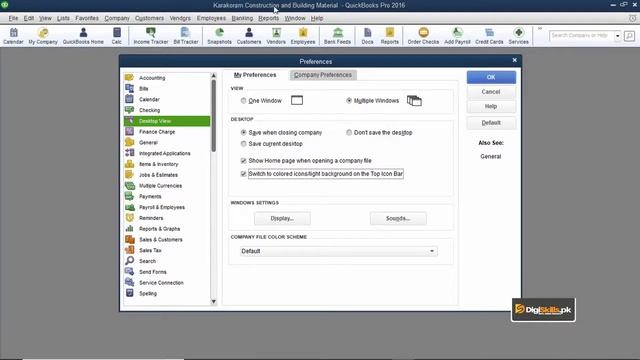The height and width of the screenshot is (360, 640).
Task: Click Add Payroll icon
Action: coord(457,36)
